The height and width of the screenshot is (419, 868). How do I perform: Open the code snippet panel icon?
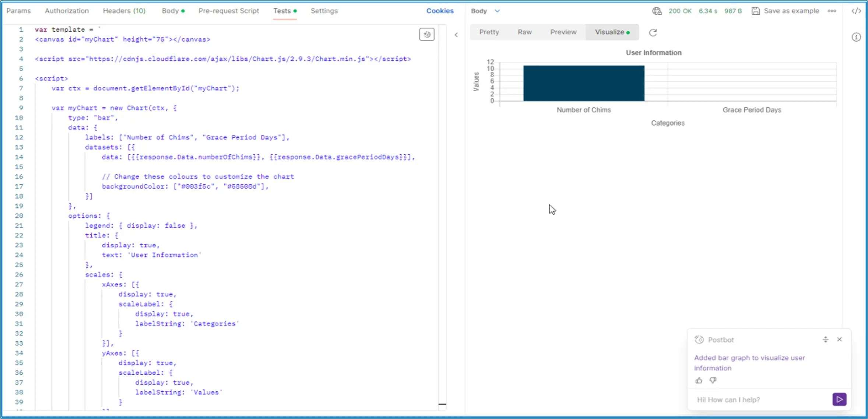pyautogui.click(x=857, y=11)
